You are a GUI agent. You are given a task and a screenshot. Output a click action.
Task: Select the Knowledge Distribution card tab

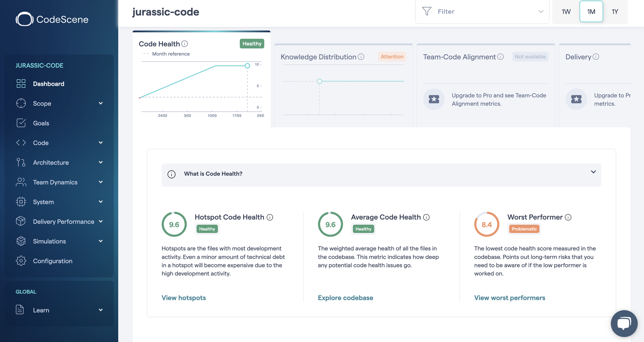343,85
